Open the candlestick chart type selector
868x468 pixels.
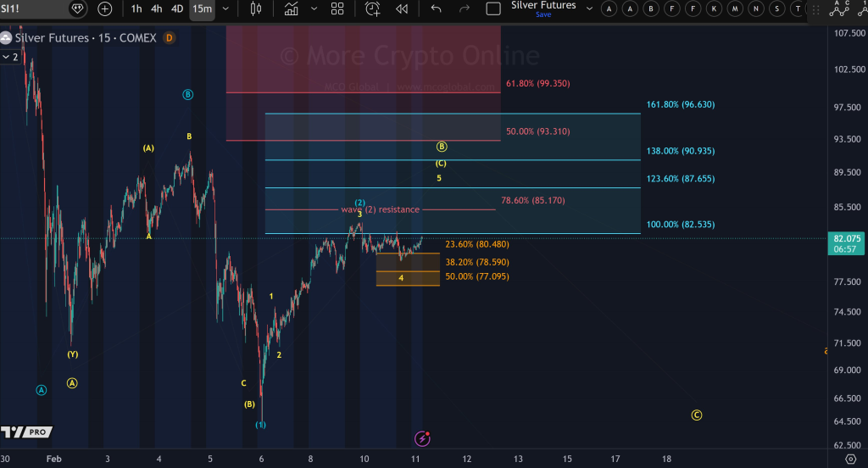[256, 8]
